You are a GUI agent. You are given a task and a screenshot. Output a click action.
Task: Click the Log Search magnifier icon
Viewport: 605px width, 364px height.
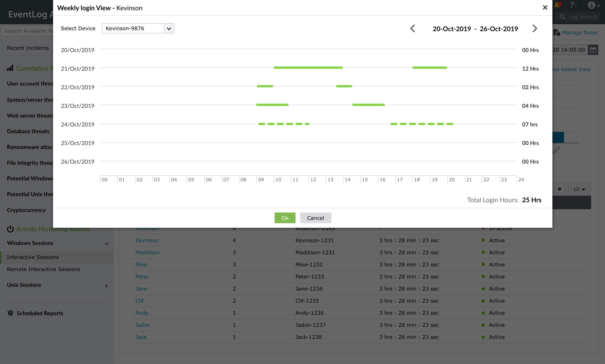tap(563, 17)
